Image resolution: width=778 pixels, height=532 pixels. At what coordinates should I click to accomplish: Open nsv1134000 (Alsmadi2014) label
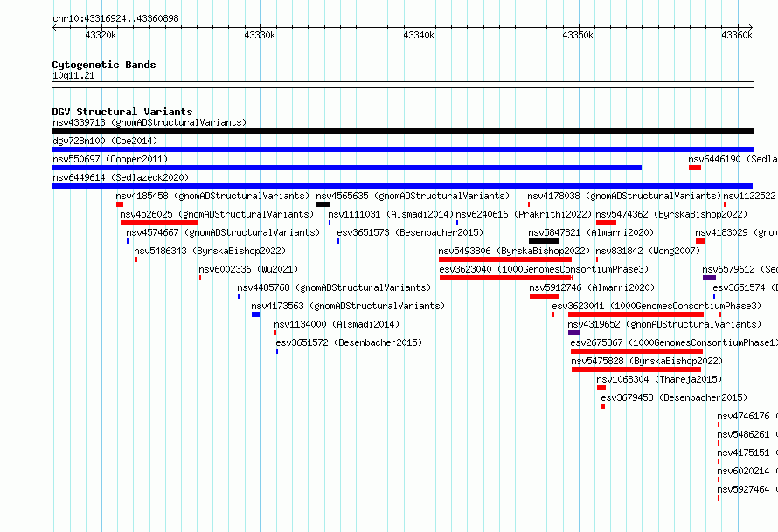[337, 324]
